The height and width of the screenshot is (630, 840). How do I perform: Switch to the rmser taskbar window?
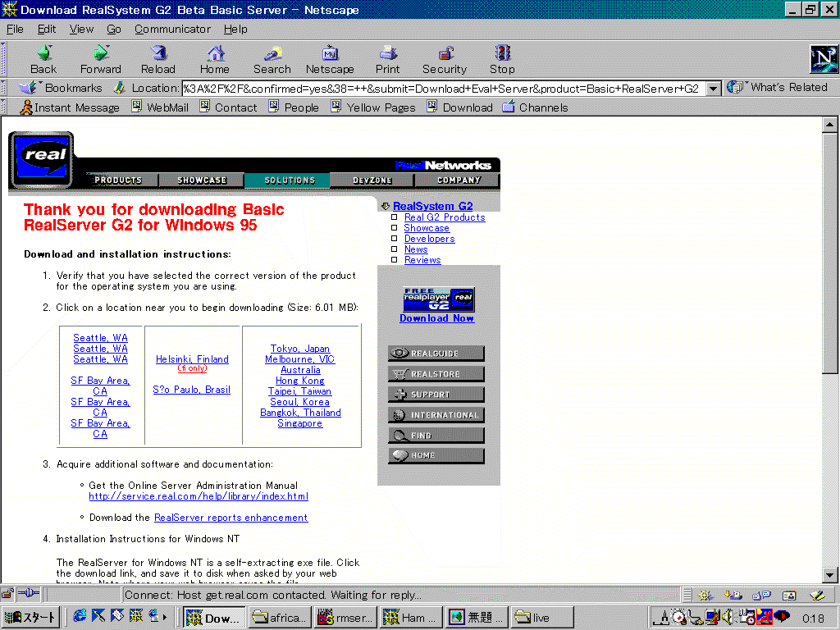click(x=346, y=618)
